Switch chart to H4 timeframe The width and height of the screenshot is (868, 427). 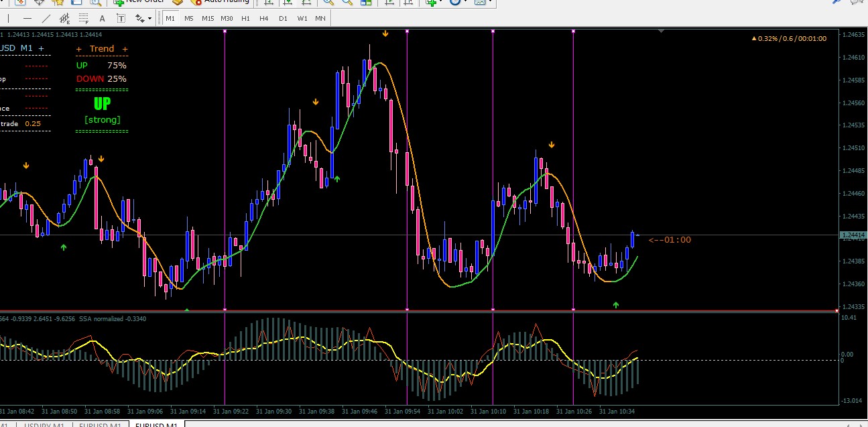[264, 18]
